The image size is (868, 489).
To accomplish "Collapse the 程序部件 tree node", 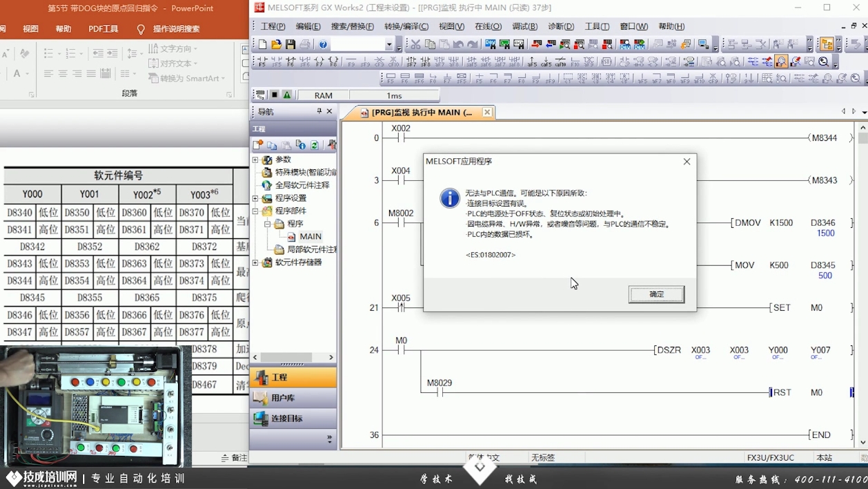I will pos(255,211).
